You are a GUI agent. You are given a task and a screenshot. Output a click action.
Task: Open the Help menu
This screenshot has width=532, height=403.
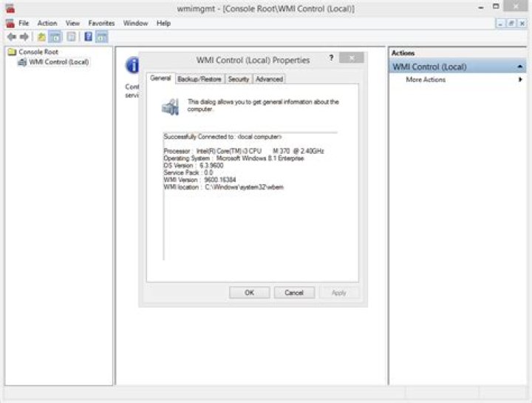pyautogui.click(x=163, y=23)
